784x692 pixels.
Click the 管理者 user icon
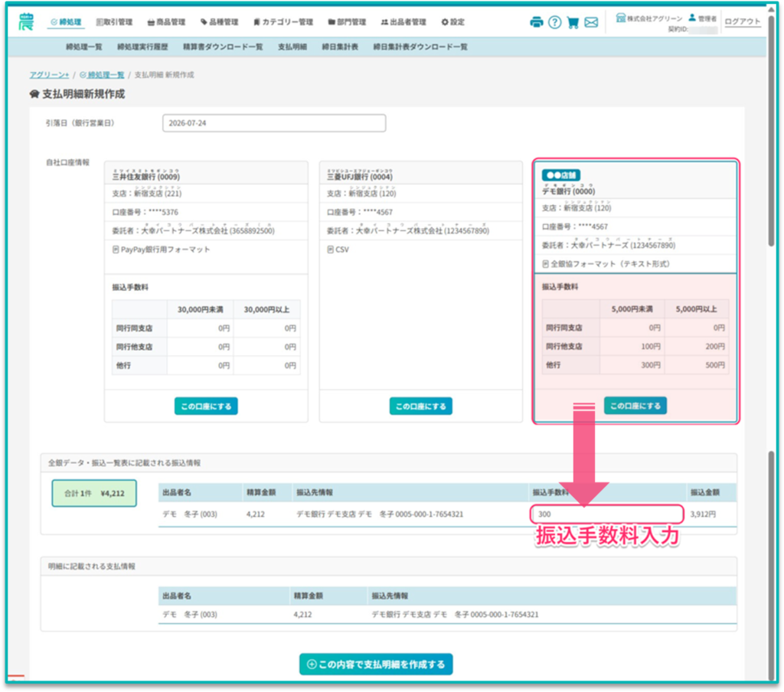coord(692,18)
